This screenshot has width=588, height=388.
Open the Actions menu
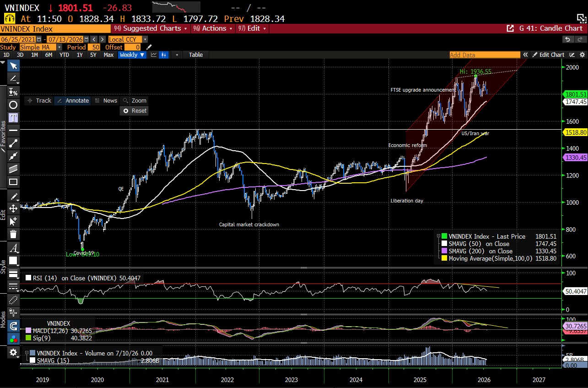pyautogui.click(x=213, y=28)
